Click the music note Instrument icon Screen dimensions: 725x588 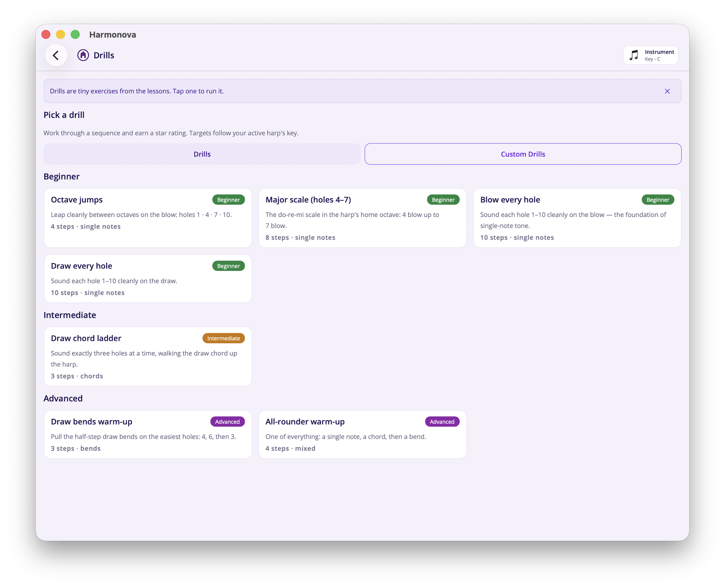[634, 55]
